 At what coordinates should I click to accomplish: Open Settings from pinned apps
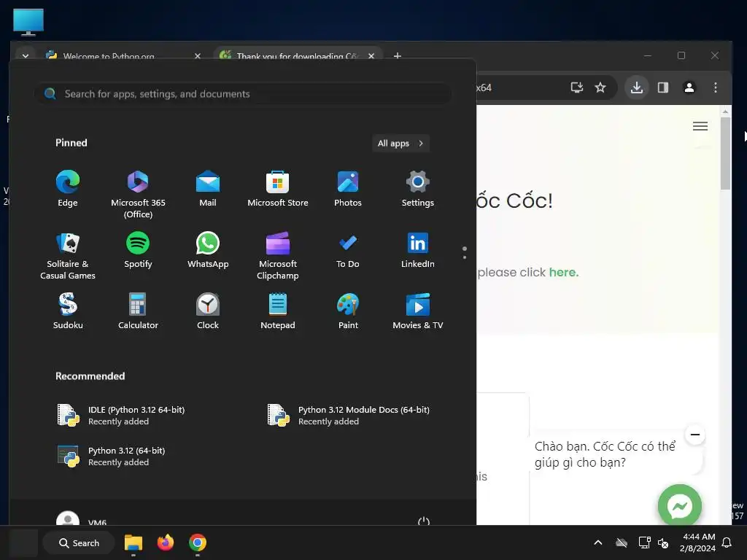(x=418, y=189)
